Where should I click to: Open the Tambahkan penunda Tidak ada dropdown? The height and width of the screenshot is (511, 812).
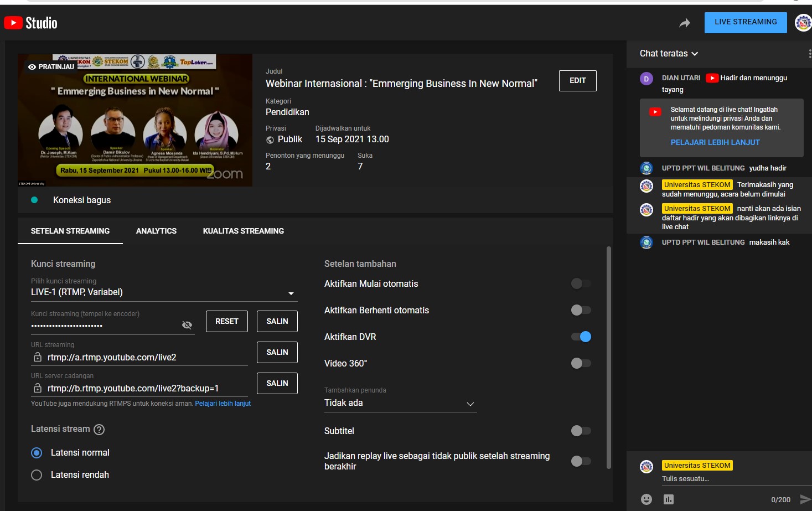[401, 403]
